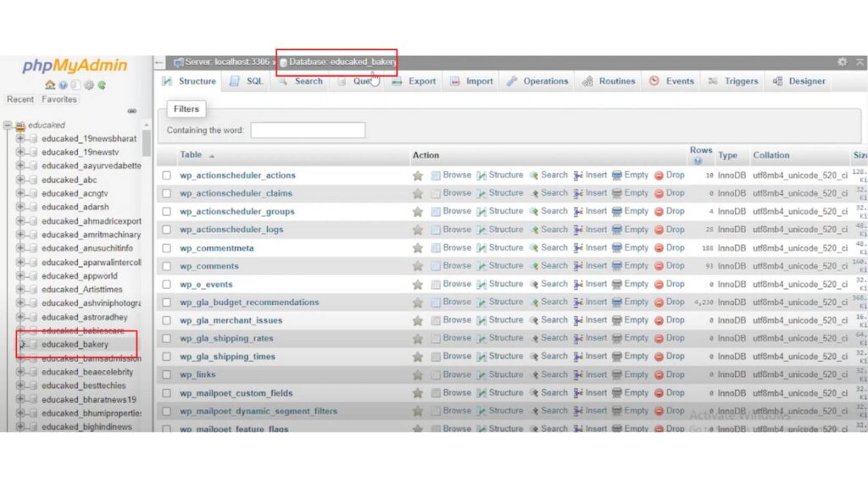Sort by the Table column header
868x488 pixels.
[x=191, y=155]
